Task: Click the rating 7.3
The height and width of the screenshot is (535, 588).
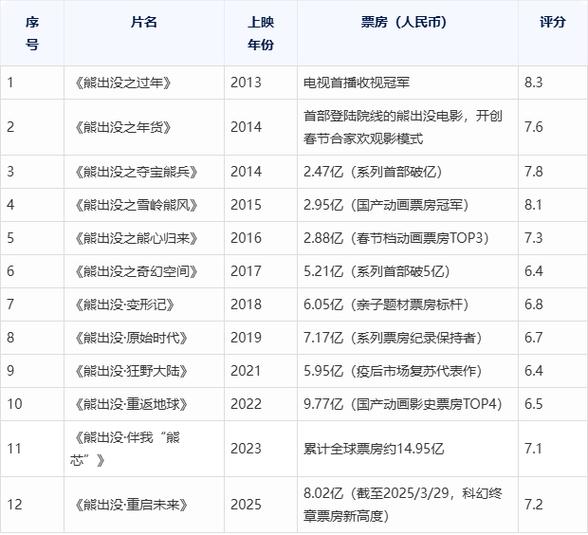Action: [534, 238]
